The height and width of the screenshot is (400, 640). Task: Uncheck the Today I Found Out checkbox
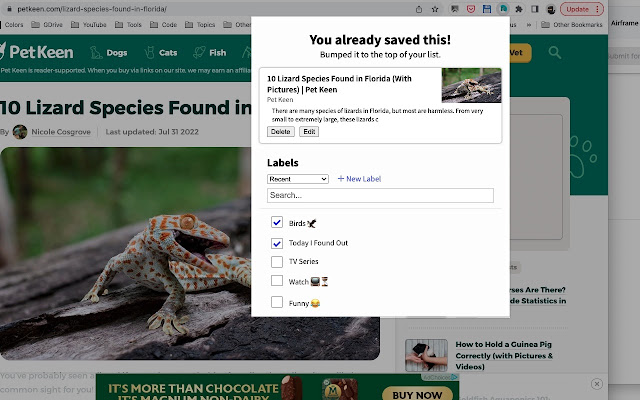[x=277, y=243]
